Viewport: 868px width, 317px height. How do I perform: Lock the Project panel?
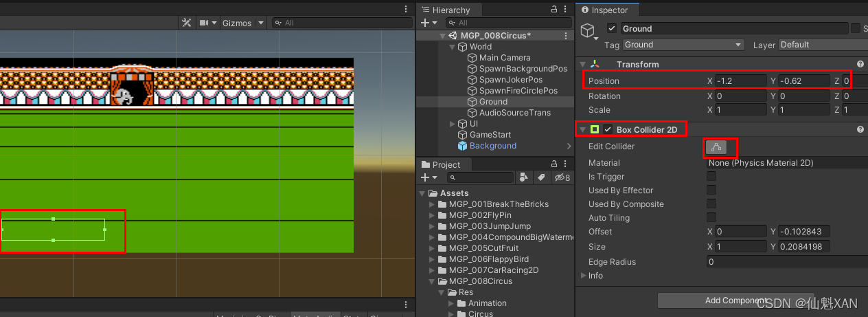coord(555,164)
